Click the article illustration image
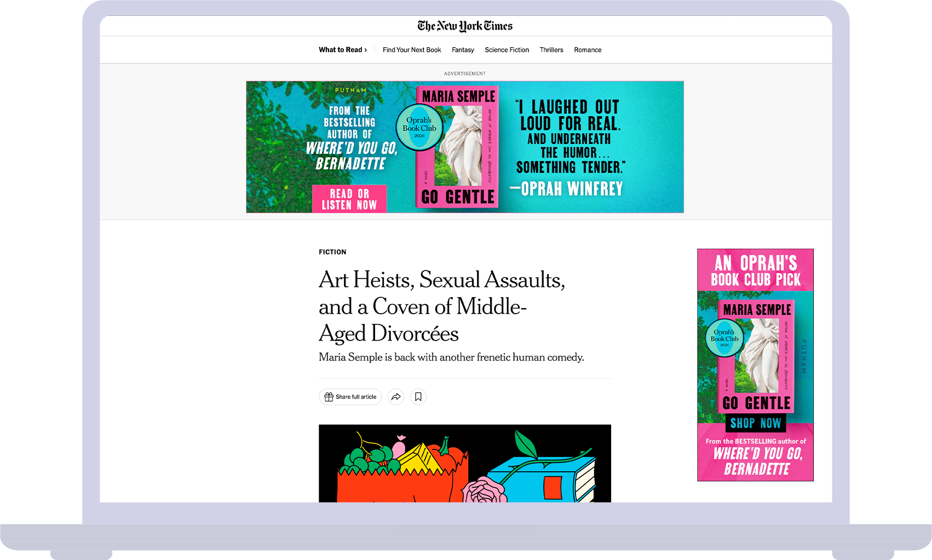Viewport: 932px width, 560px height. [465, 463]
